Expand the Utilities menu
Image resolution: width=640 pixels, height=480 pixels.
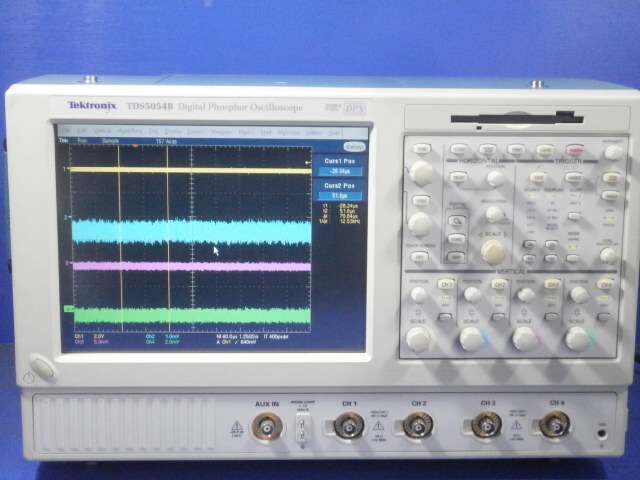click(313, 133)
